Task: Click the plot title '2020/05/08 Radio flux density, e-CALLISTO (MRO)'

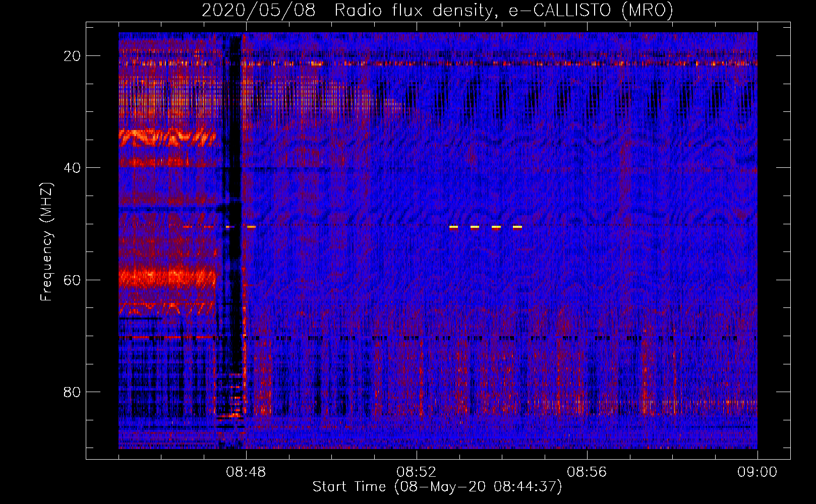Action: pyautogui.click(x=437, y=10)
